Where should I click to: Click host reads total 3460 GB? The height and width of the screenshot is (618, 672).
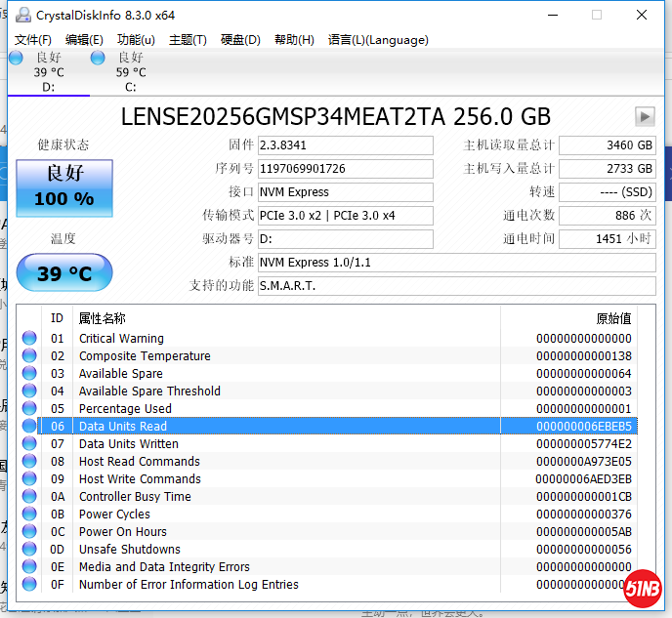[608, 145]
